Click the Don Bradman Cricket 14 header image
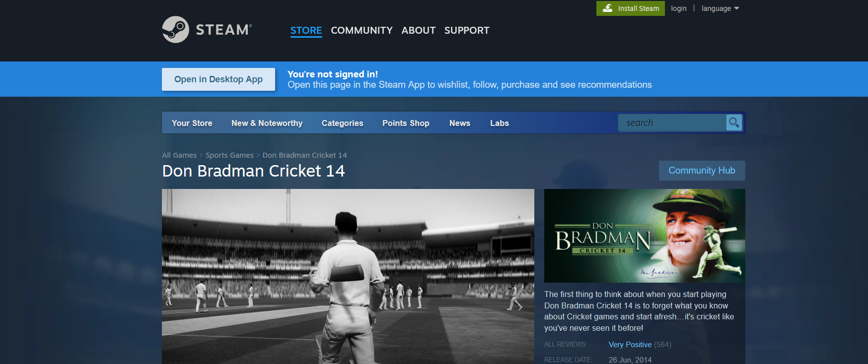868x364 pixels. click(645, 236)
